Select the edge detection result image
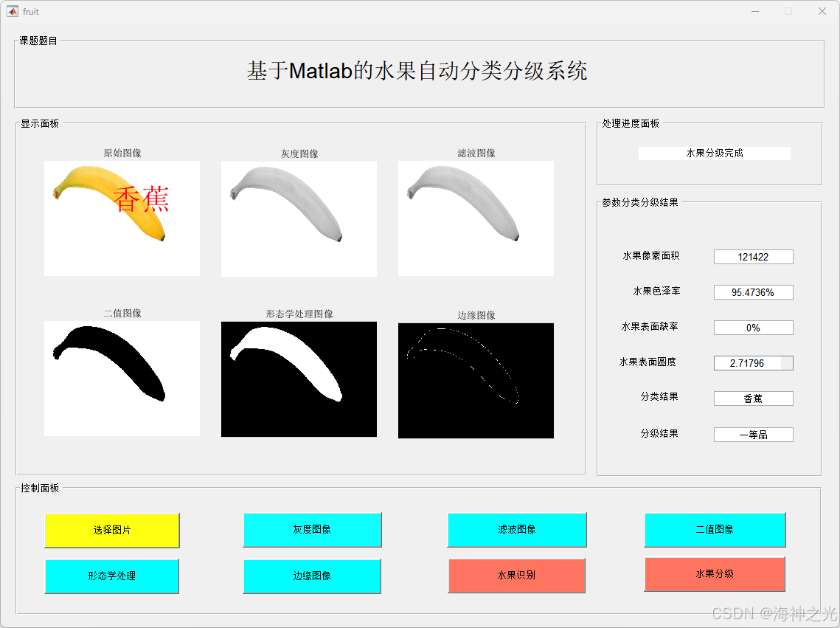 coord(476,379)
